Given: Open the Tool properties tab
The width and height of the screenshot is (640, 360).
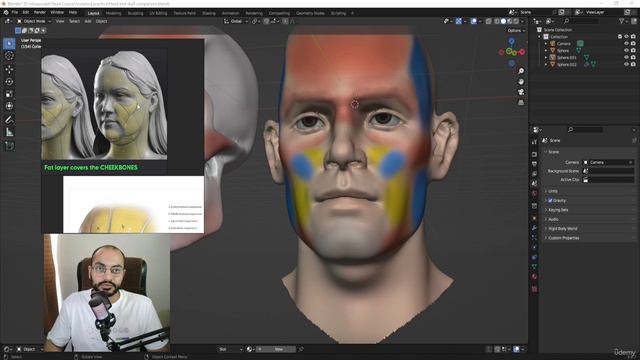Looking at the screenshot, I should (534, 142).
